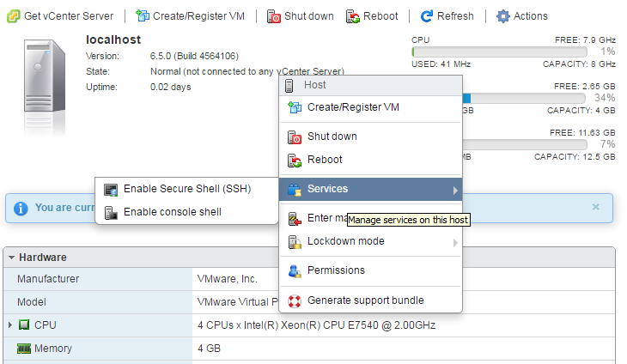Click Shut down icon in context menu
The width and height of the screenshot is (627, 364).
[x=295, y=137]
